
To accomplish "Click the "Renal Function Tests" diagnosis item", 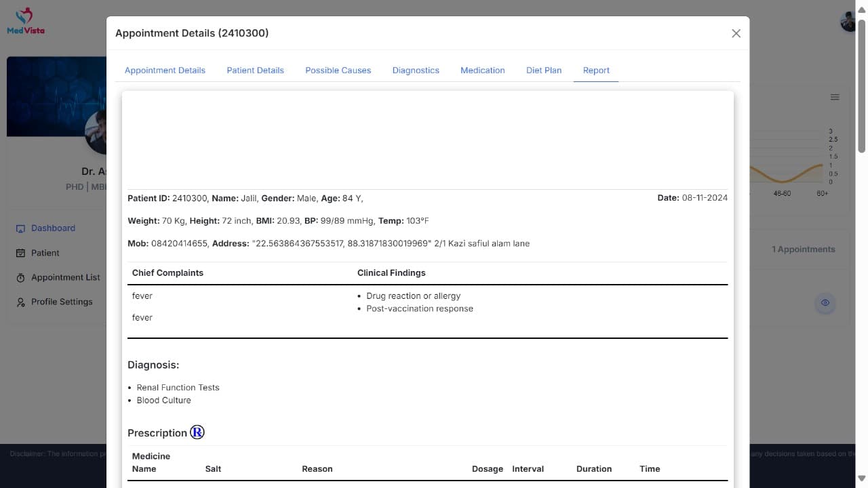I will 178,388.
